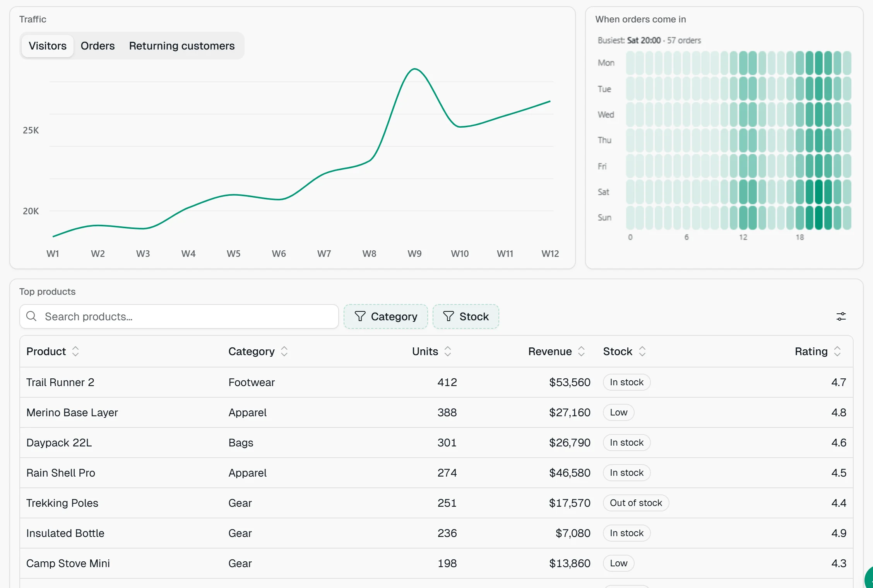Select the Merino Base Layer product name
The height and width of the screenshot is (588, 873).
[x=72, y=412]
